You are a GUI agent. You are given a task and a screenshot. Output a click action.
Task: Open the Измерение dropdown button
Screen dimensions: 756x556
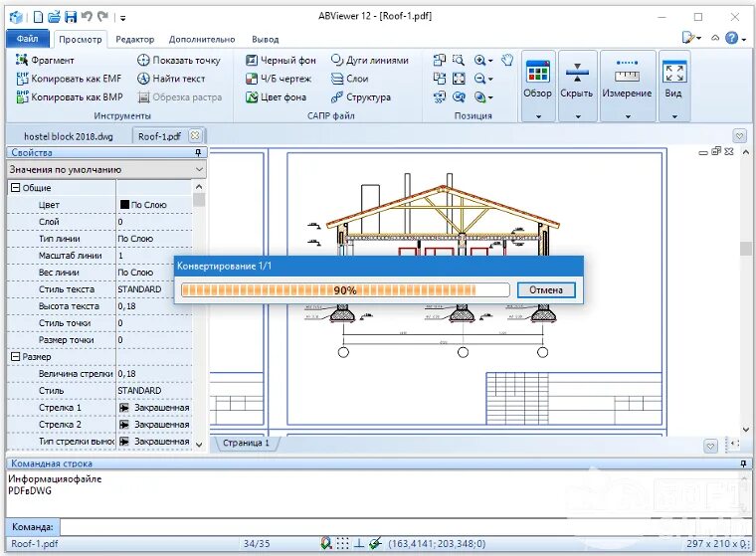tap(627, 86)
